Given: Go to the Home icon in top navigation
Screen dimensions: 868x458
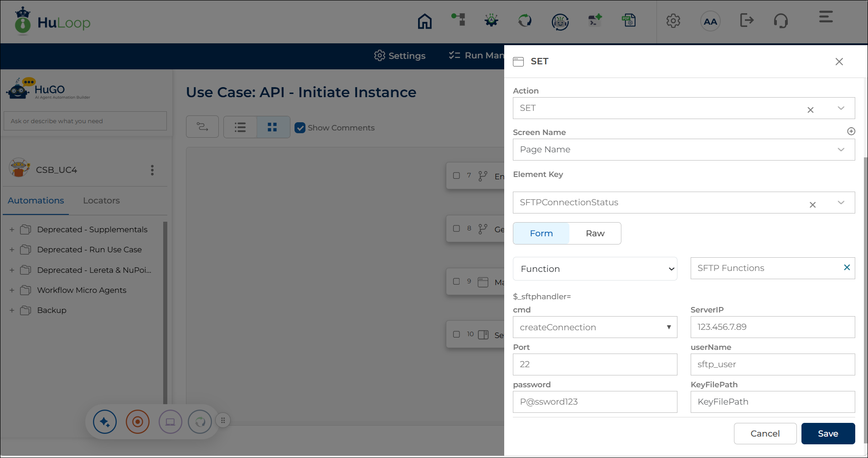Looking at the screenshot, I should pyautogui.click(x=424, y=21).
